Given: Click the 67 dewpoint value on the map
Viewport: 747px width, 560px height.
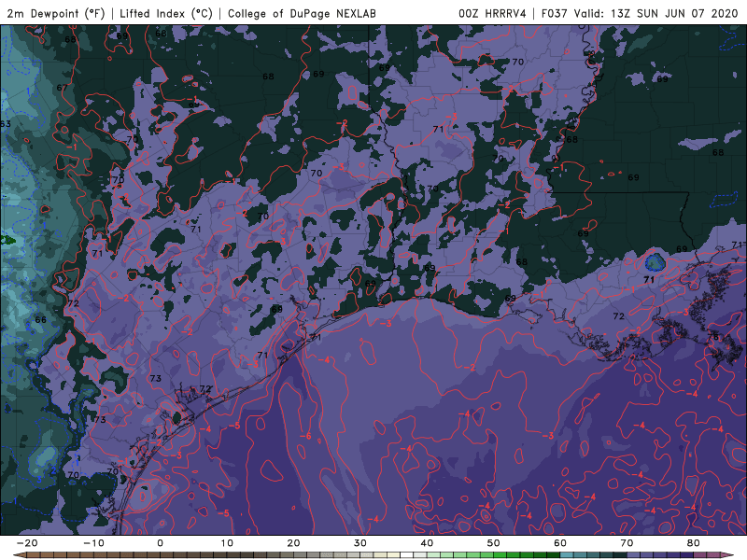Looking at the screenshot, I should pyautogui.click(x=62, y=88).
